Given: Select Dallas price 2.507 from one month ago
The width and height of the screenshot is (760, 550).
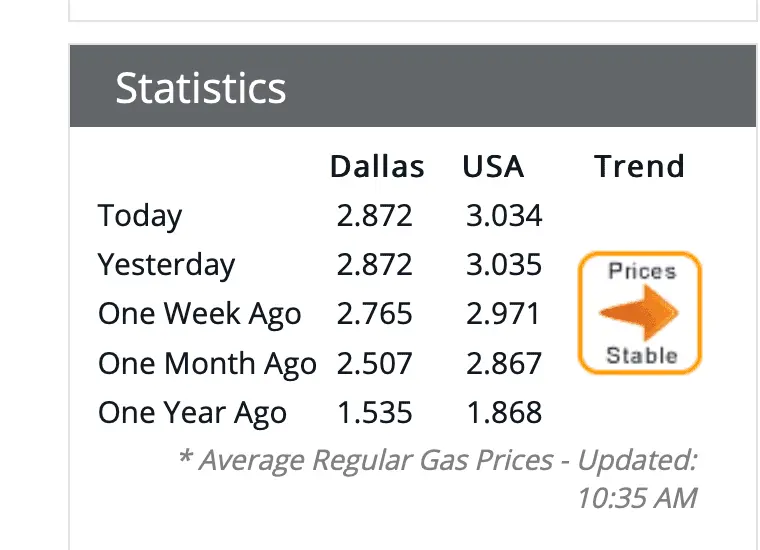Looking at the screenshot, I should click(375, 363).
